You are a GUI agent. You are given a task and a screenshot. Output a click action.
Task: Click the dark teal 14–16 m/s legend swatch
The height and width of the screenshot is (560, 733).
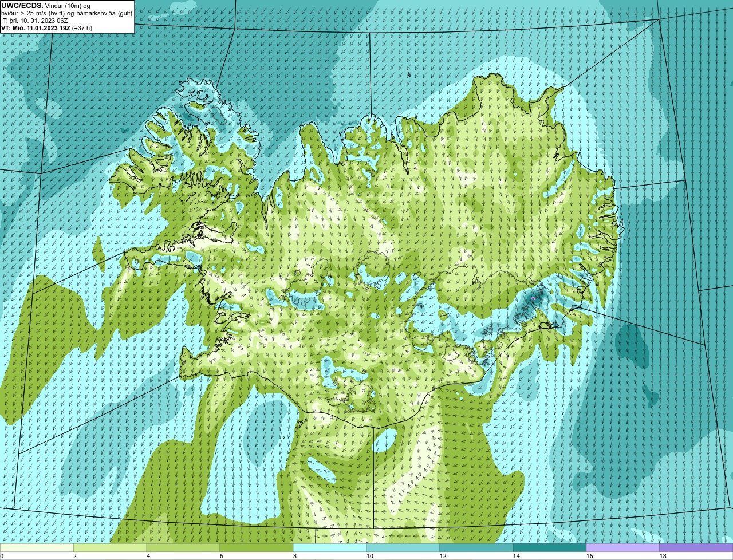pos(550,547)
